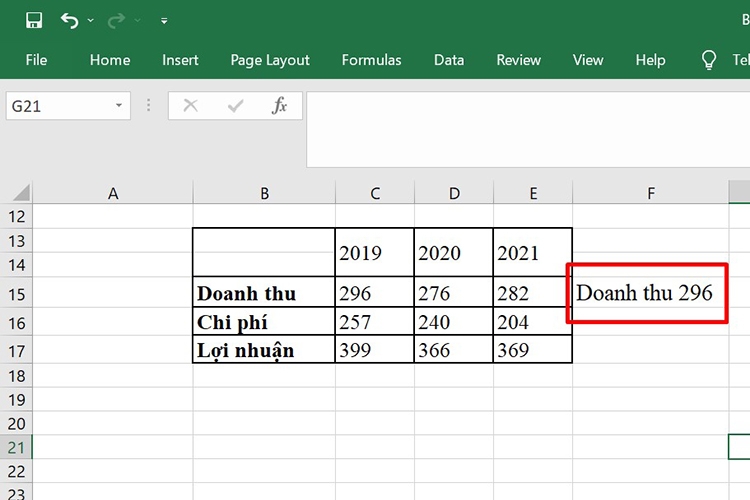The height and width of the screenshot is (500, 750).
Task: Click the cell with value 204
Action: 532,322
